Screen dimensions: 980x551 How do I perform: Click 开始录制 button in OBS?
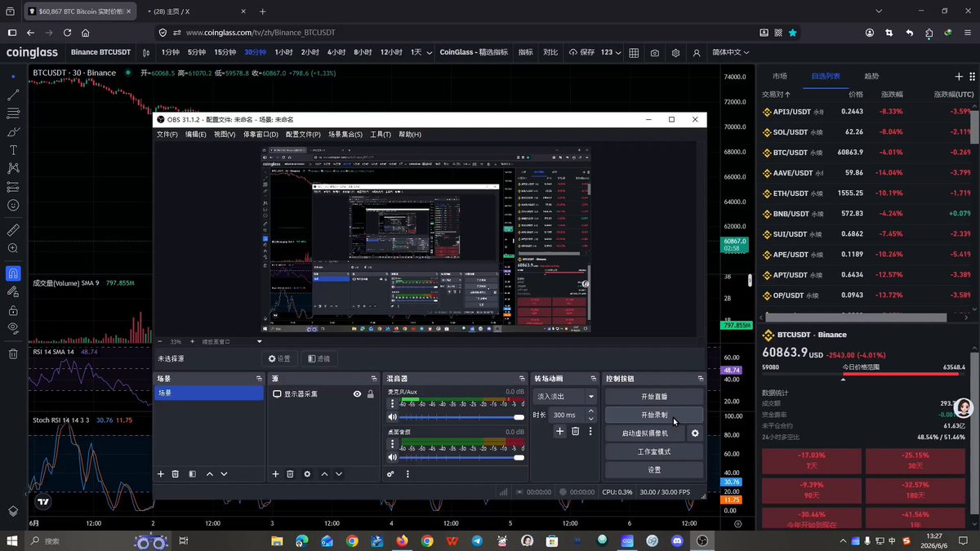point(654,415)
